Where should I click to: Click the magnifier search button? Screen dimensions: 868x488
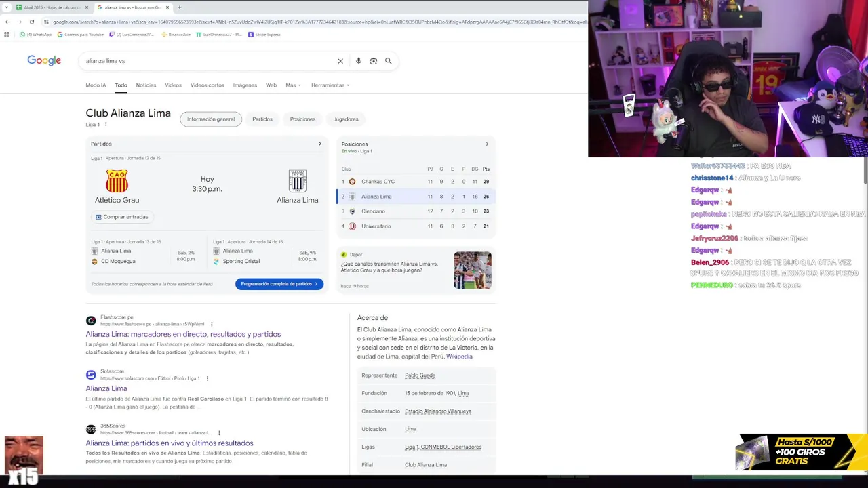[x=389, y=61]
